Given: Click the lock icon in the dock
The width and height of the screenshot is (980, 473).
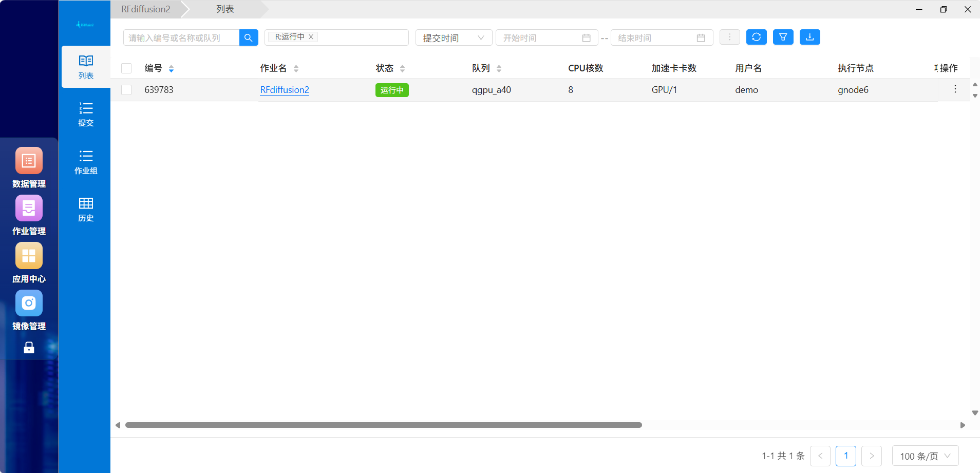Looking at the screenshot, I should click(29, 348).
